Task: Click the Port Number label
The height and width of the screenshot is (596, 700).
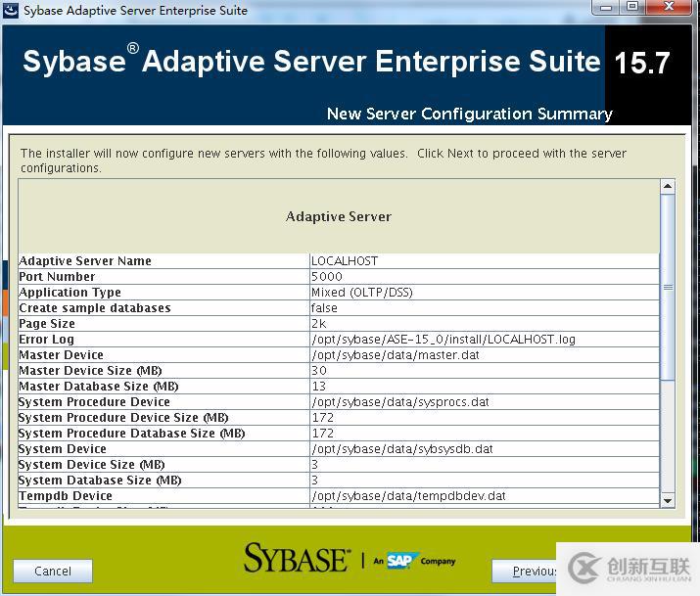Action: 57,277
